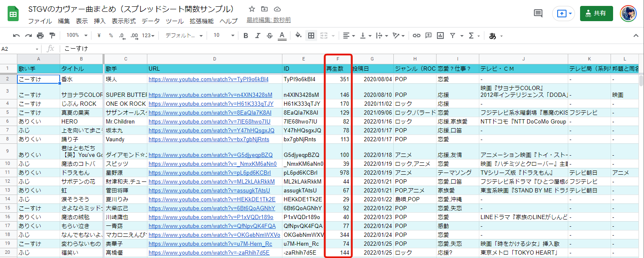Screen dimensions: 644x258
Task: Open the zoom 100% dropdown
Action: click(77, 36)
